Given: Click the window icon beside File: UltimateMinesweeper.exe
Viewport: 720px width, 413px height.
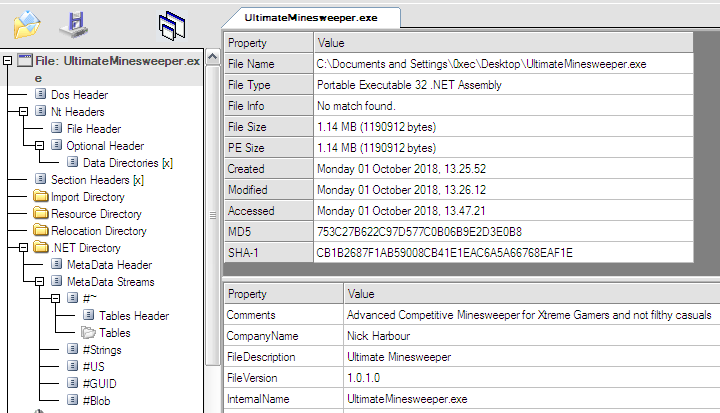Looking at the screenshot, I should point(25,60).
